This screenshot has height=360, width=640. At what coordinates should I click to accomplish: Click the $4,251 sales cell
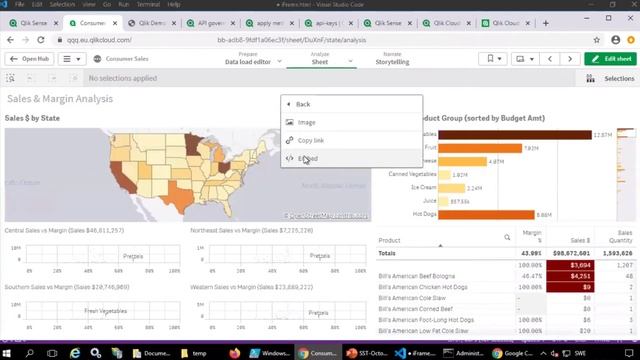[x=570, y=276]
